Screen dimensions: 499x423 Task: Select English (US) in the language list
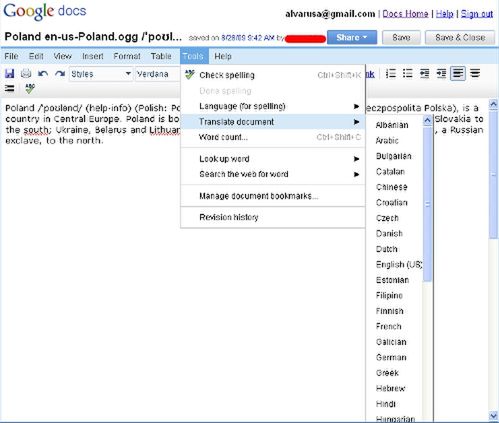pos(399,265)
